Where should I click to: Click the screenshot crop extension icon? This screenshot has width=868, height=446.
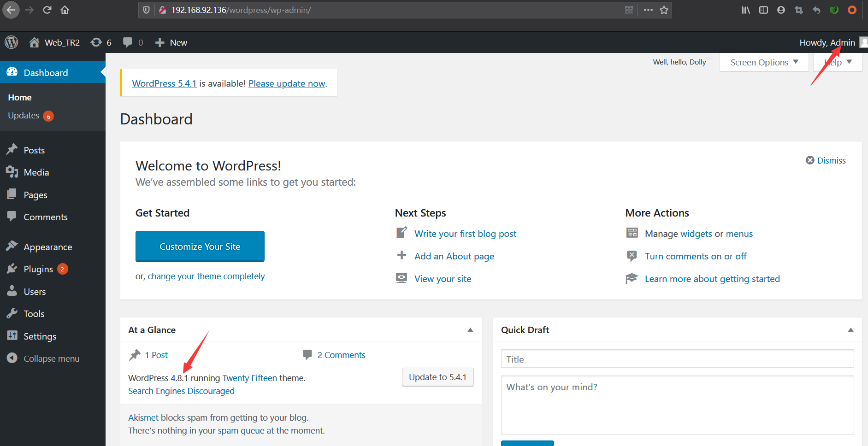(799, 10)
